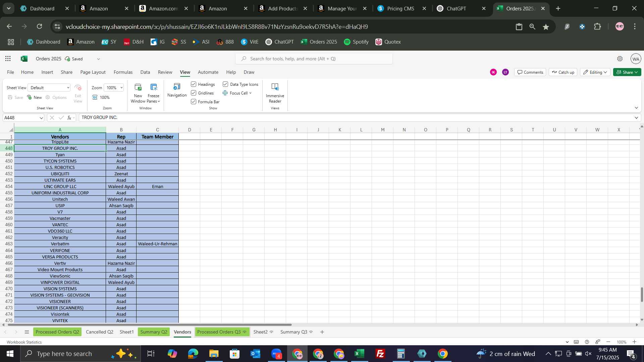This screenshot has height=362, width=644.
Task: Switch to the Pricing CMS browser tab
Action: tap(402, 8)
